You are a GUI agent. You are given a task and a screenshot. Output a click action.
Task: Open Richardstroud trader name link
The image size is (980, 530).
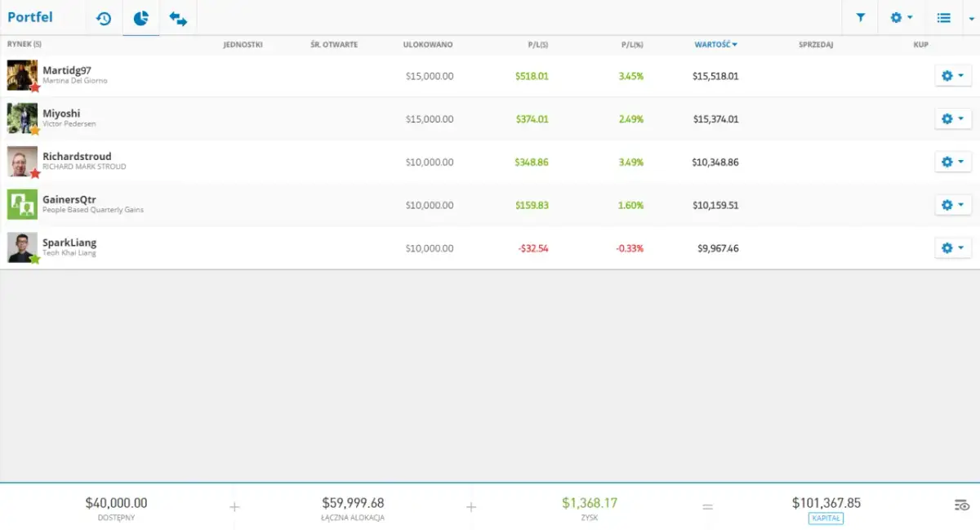coord(77,157)
